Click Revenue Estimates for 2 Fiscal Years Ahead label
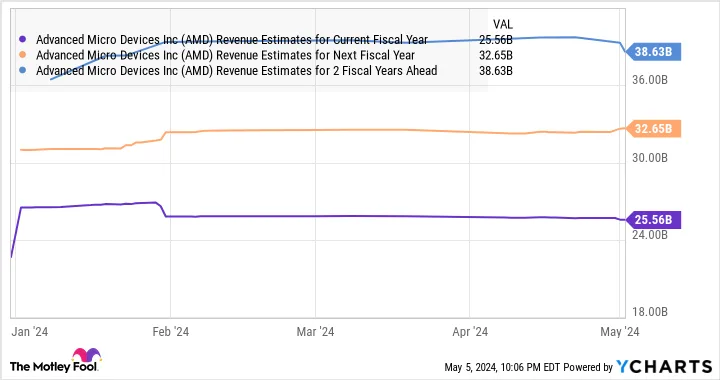 click(236, 71)
